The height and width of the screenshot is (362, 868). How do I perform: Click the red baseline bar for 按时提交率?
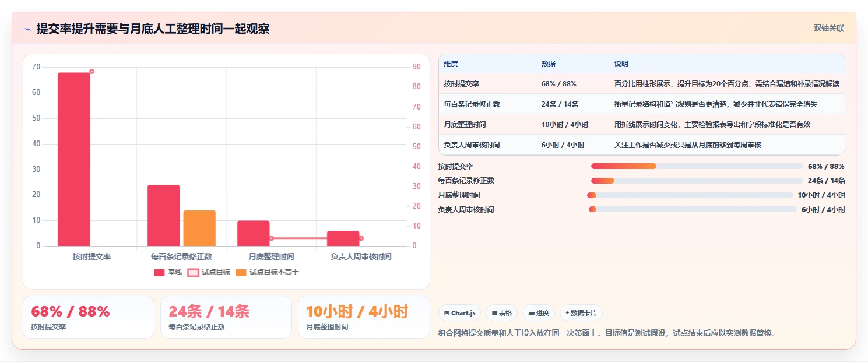(74, 159)
